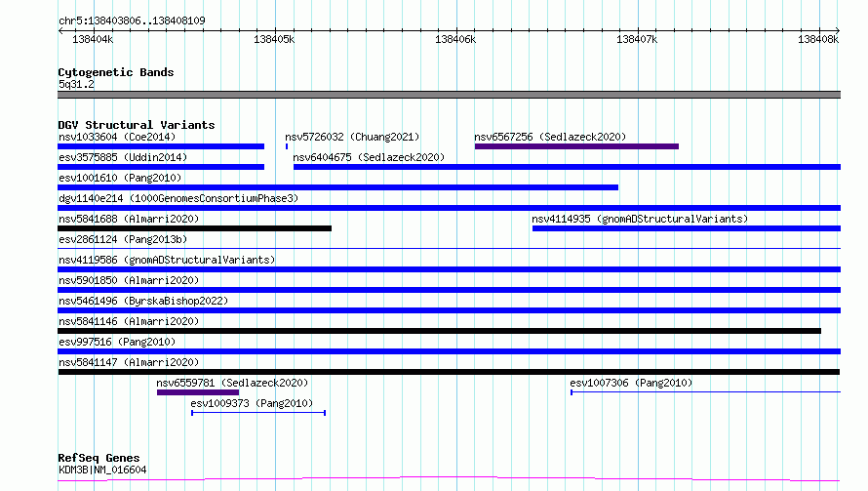
Task: Select the black nsv5841146 variant bar
Action: point(439,331)
